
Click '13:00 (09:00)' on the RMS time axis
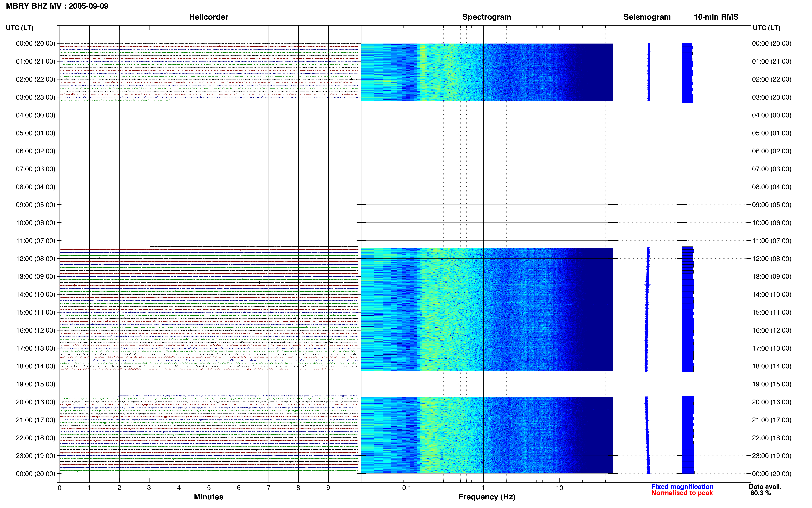(771, 277)
